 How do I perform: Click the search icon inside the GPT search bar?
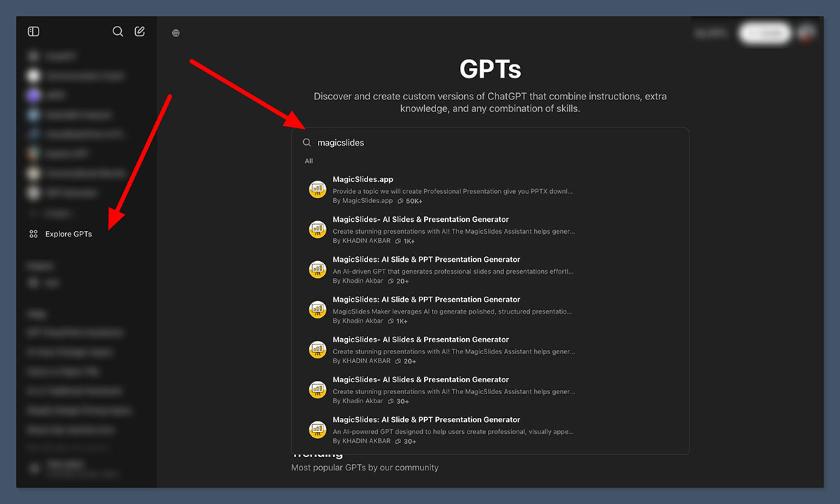pyautogui.click(x=307, y=142)
